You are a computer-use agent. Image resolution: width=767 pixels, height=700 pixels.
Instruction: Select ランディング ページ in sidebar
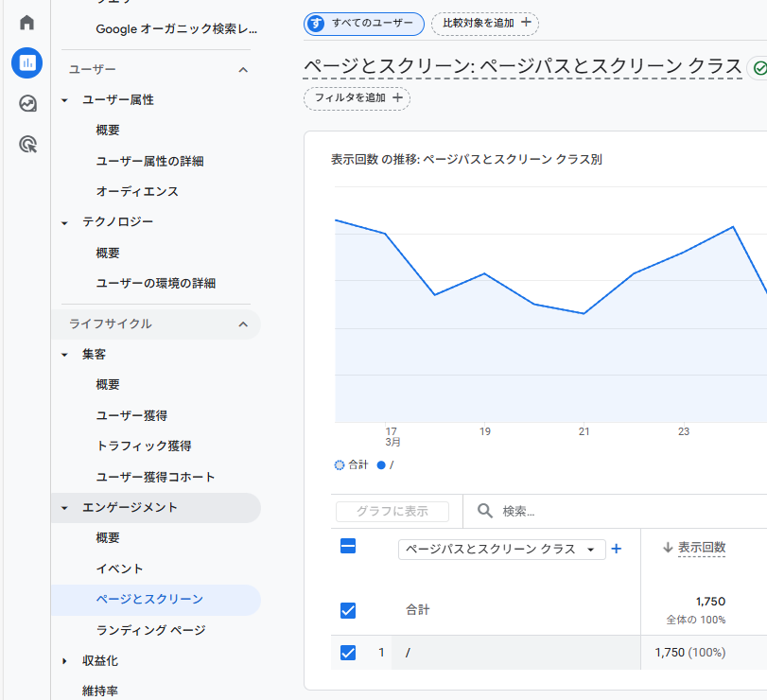tap(150, 630)
